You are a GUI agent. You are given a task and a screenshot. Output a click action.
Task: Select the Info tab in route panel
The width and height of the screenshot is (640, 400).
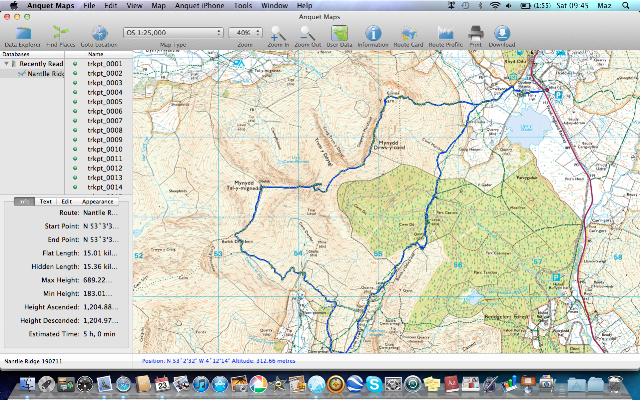pyautogui.click(x=24, y=201)
